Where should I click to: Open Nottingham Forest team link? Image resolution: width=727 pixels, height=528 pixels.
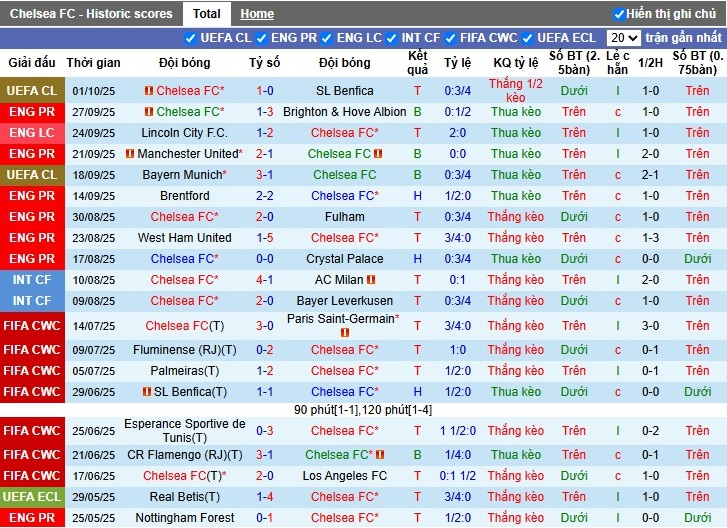(x=185, y=518)
